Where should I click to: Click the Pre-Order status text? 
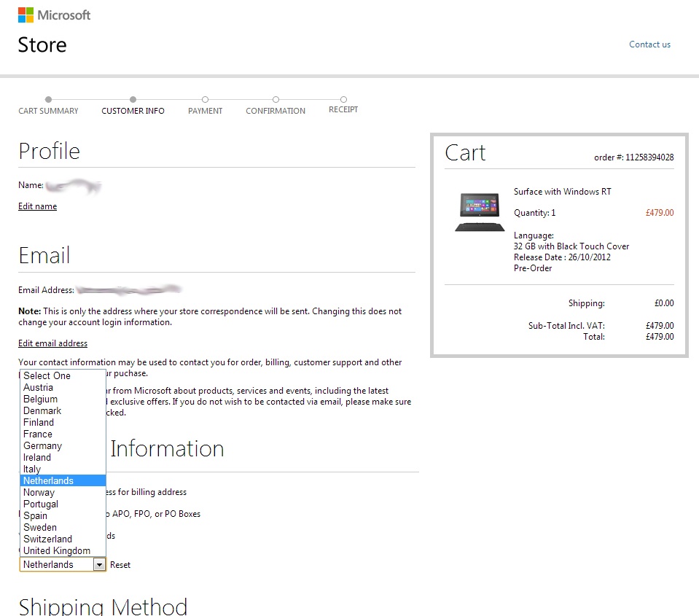click(x=533, y=268)
